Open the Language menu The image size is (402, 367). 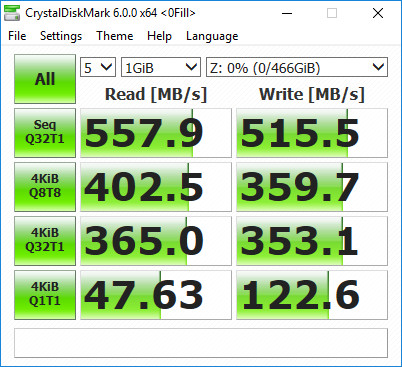point(212,36)
